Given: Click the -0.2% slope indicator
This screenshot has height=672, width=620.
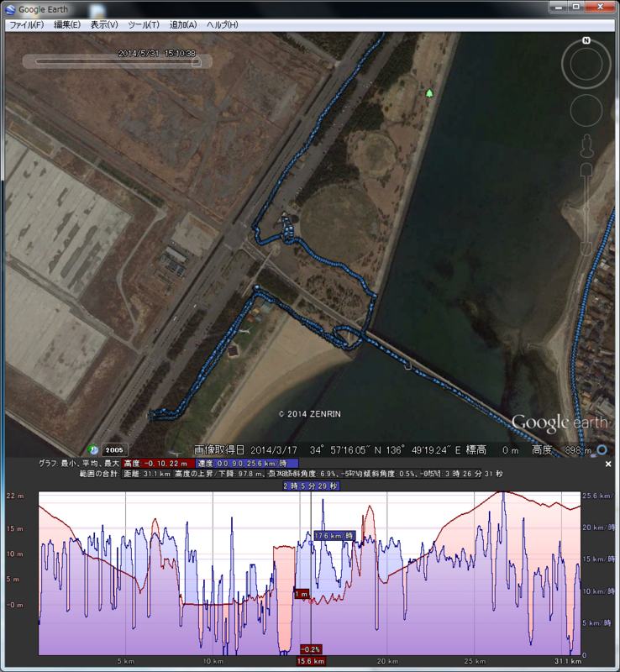Looking at the screenshot, I should pos(310,649).
